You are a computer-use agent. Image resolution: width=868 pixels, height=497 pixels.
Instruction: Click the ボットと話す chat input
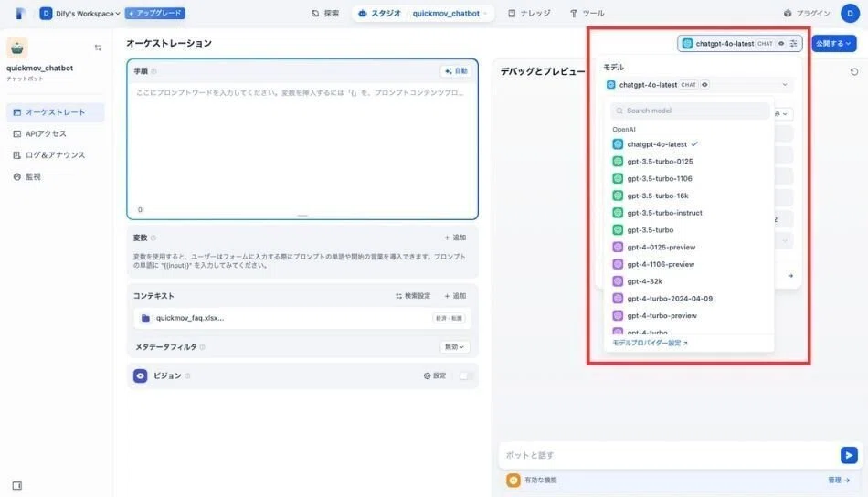[x=670, y=455]
